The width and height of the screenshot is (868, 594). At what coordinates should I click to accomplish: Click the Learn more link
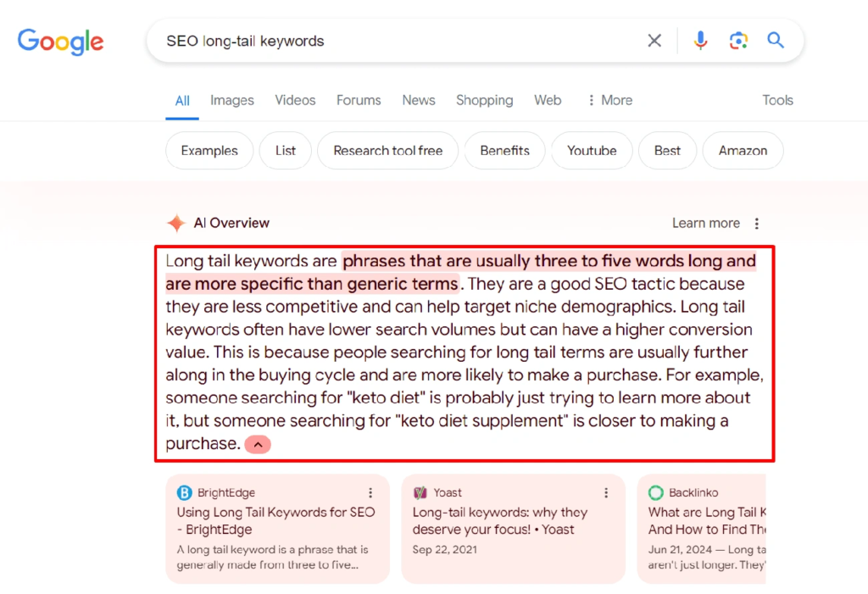tap(705, 224)
